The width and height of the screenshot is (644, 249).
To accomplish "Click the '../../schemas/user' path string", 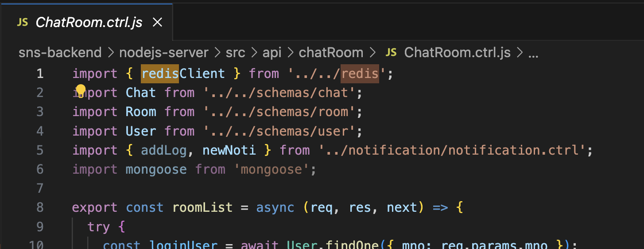I will [x=280, y=131].
